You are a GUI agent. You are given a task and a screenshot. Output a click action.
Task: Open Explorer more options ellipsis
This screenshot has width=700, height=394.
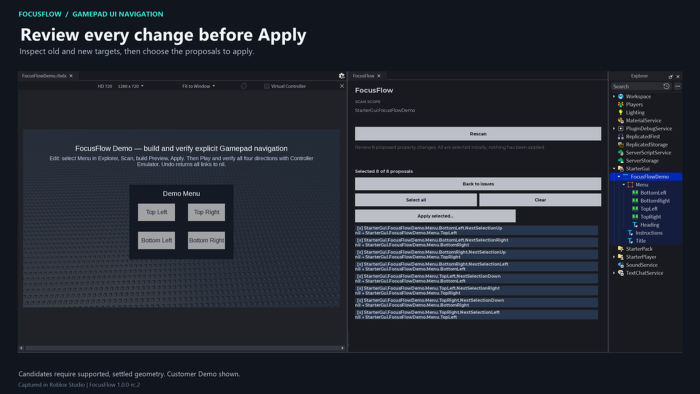(678, 86)
